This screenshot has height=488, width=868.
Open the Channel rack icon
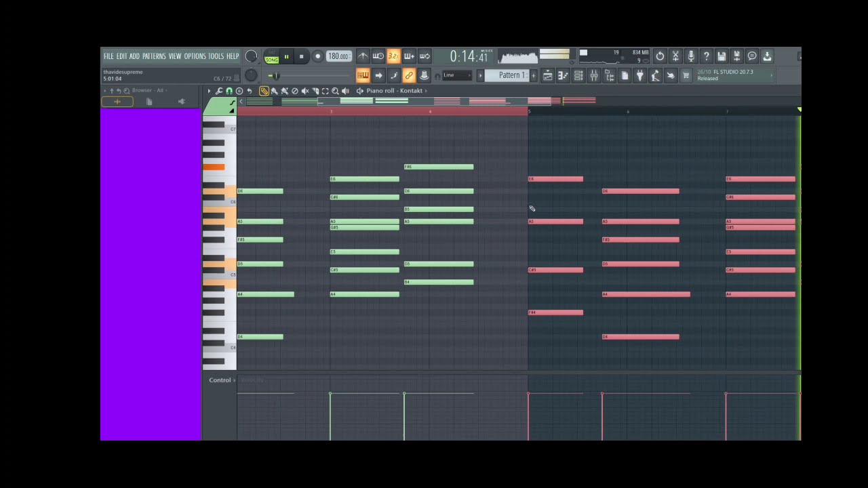click(578, 75)
